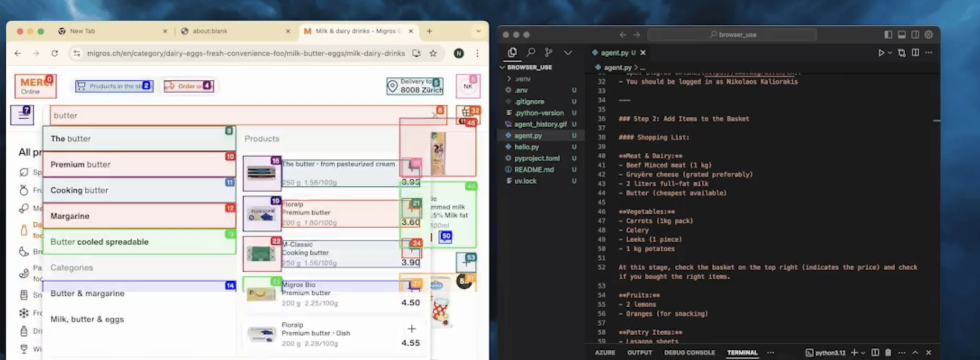Screen dimensions: 980x360
Task: Open Source Control view in VS Code
Action: click(549, 53)
